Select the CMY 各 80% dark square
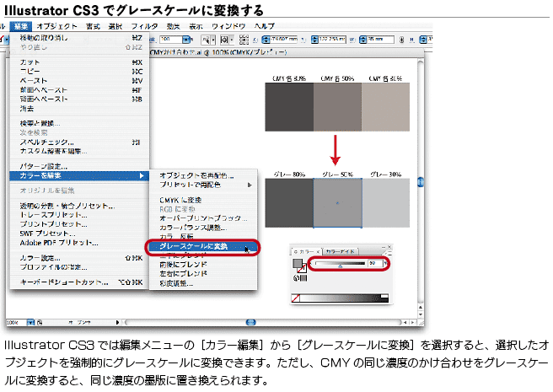 (289, 107)
